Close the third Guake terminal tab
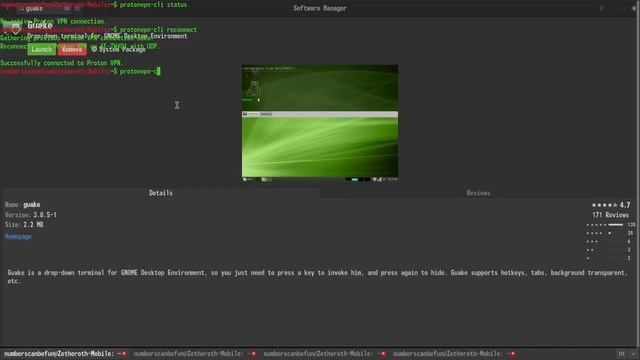 point(383,354)
